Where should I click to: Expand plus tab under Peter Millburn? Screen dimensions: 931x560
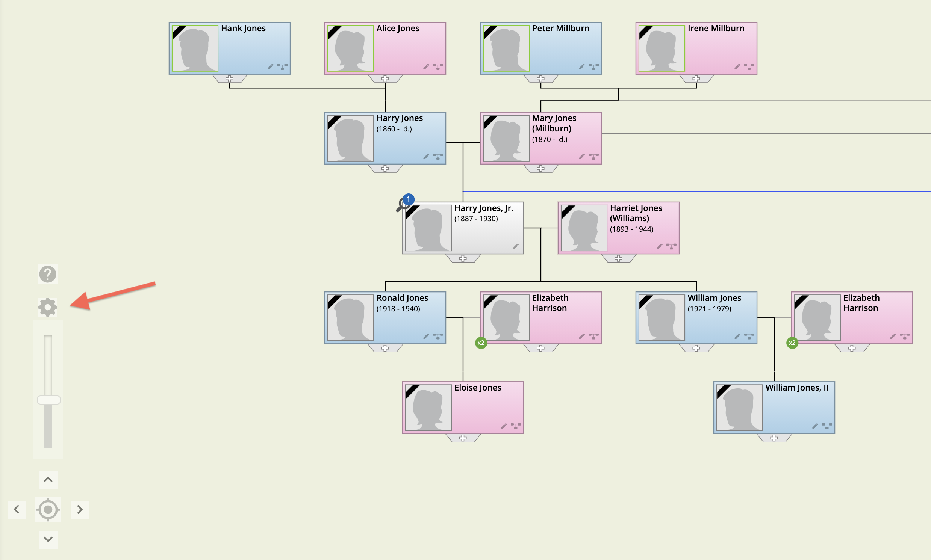(540, 78)
